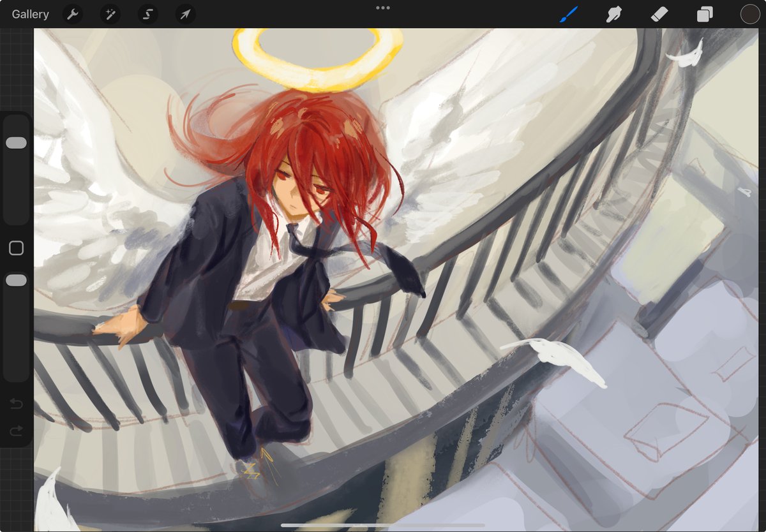Undo the last stroke with undo arrow
This screenshot has height=532, width=766.
tap(16, 403)
